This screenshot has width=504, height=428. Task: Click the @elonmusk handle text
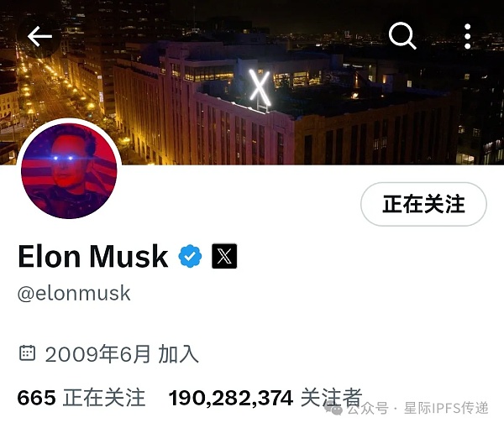[74, 293]
